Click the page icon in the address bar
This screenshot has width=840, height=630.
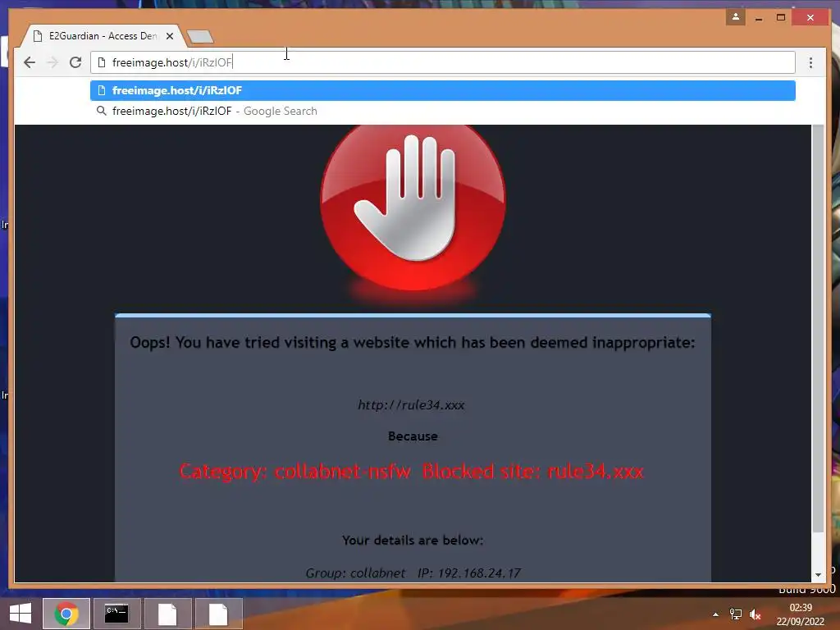102,62
